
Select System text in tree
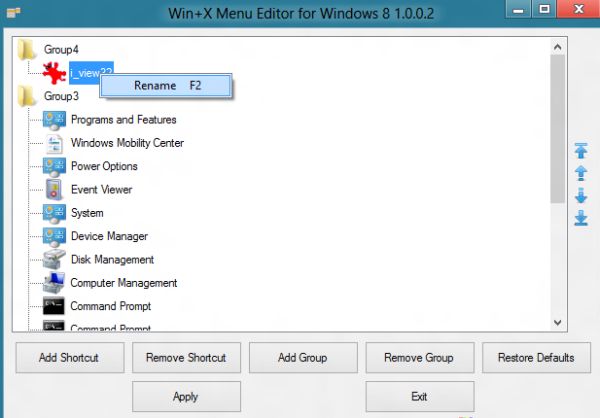click(x=87, y=213)
